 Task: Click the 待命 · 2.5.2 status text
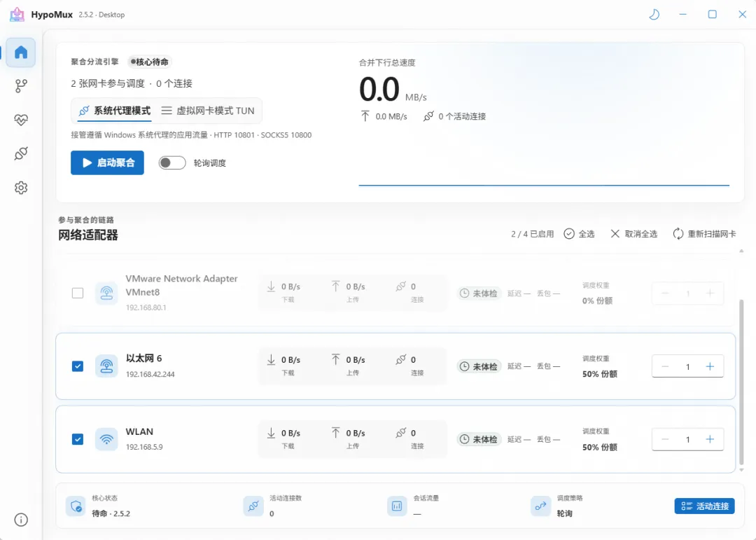pyautogui.click(x=111, y=513)
